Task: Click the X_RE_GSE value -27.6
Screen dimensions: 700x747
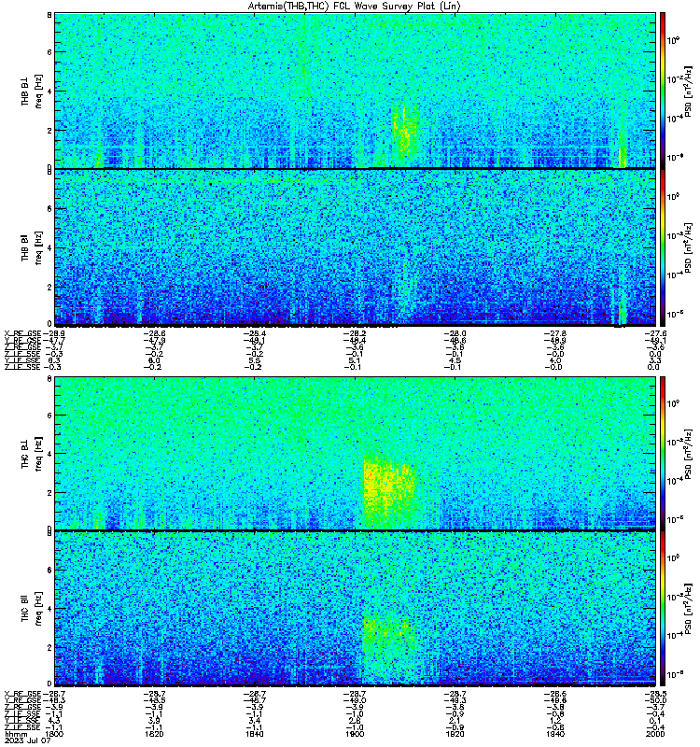Action: (656, 333)
